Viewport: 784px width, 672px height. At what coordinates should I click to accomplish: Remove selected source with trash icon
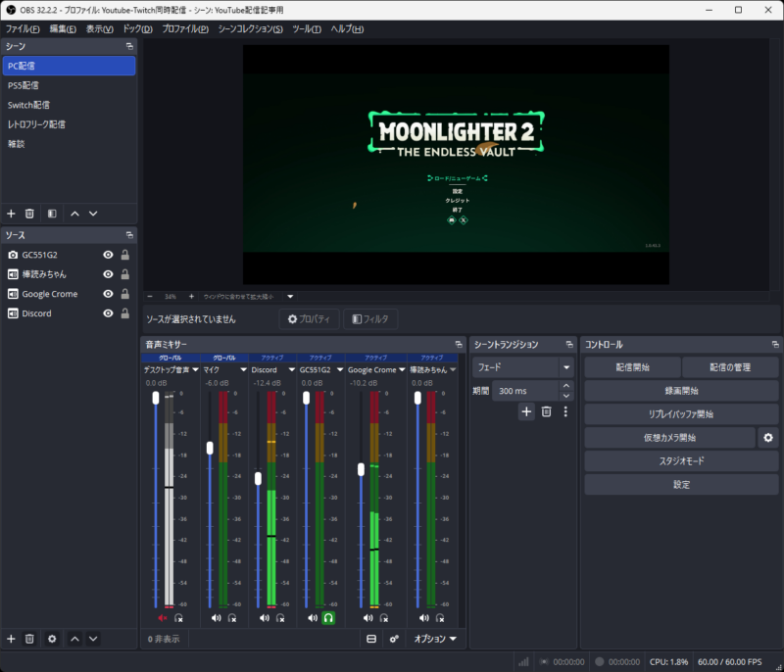29,639
